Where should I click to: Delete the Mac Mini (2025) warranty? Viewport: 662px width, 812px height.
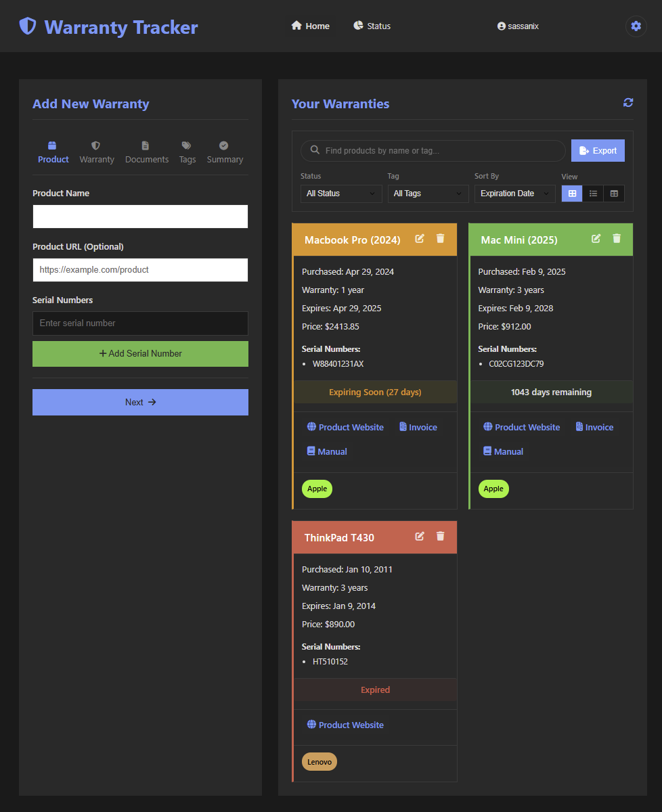[617, 239]
